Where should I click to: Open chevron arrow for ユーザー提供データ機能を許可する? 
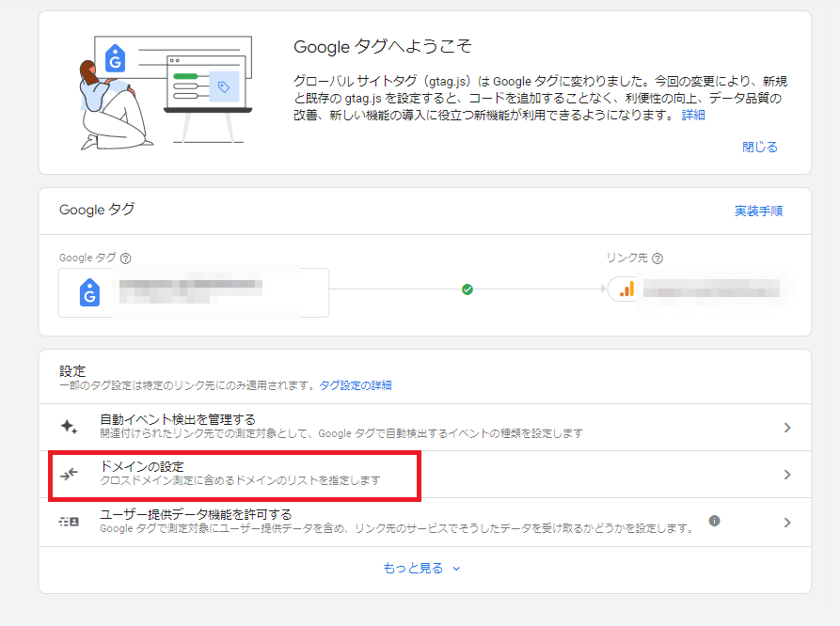[x=787, y=523]
